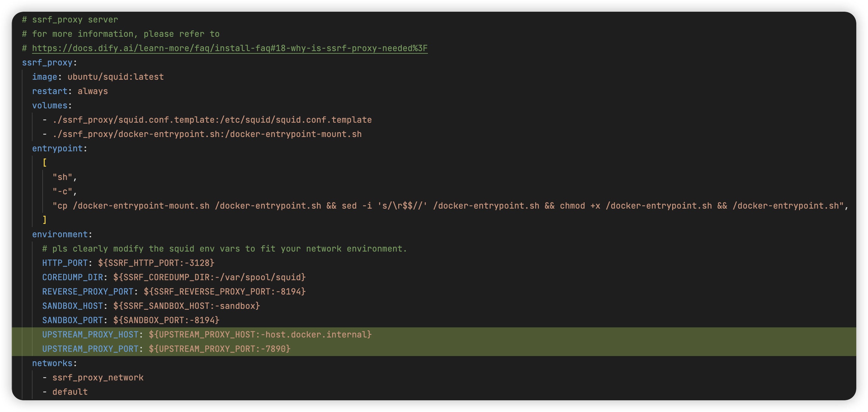Place cursor on the volumes key

tap(49, 105)
